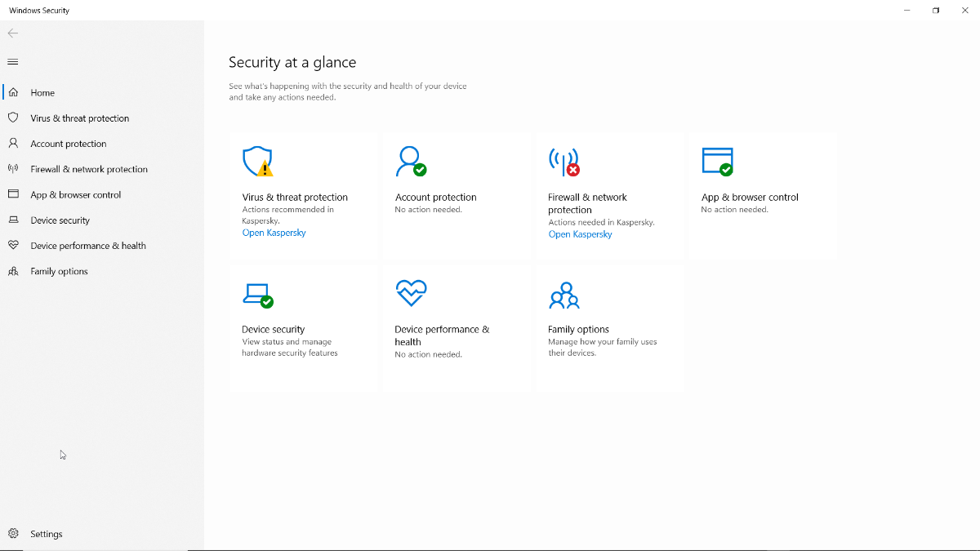Click the Settings gear icon in sidebar
This screenshot has height=551, width=980.
click(x=13, y=534)
